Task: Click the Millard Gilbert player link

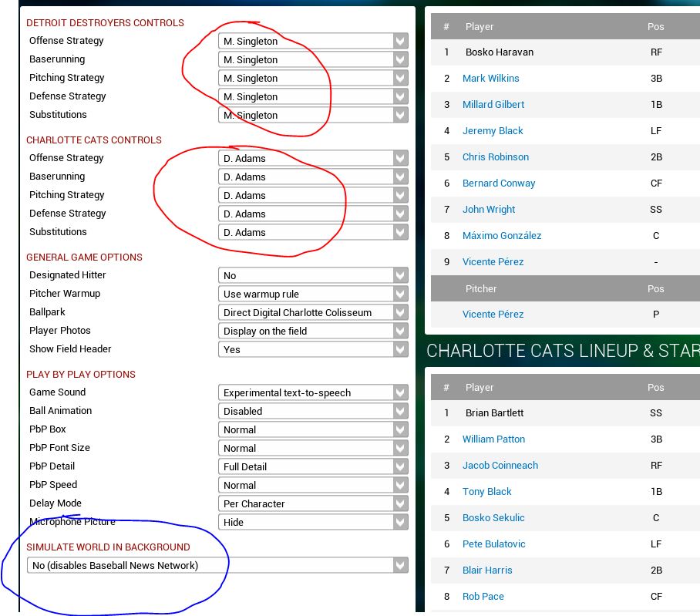Action: 493,104
